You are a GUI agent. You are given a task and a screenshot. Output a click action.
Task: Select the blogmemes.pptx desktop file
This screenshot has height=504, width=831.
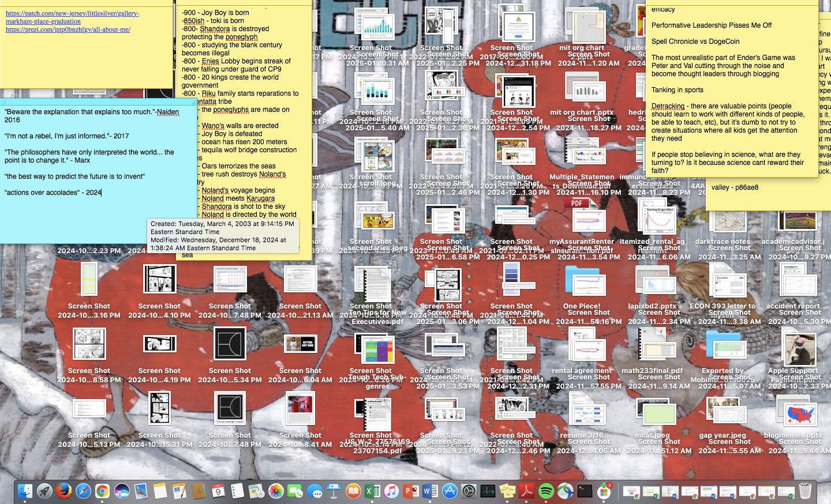pyautogui.click(x=793, y=416)
